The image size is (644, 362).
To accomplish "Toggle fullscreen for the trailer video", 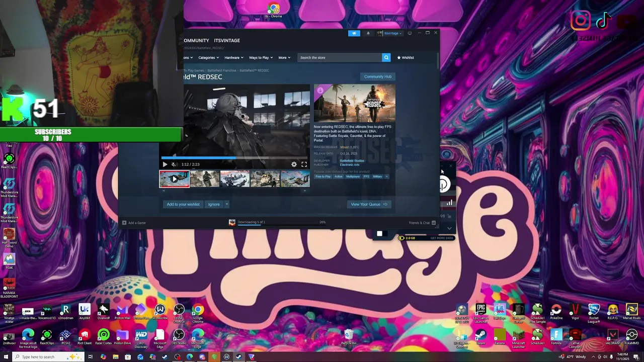I will (304, 164).
